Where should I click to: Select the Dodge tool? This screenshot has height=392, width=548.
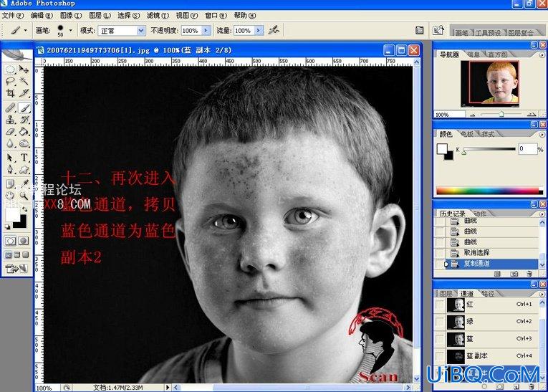[24, 144]
